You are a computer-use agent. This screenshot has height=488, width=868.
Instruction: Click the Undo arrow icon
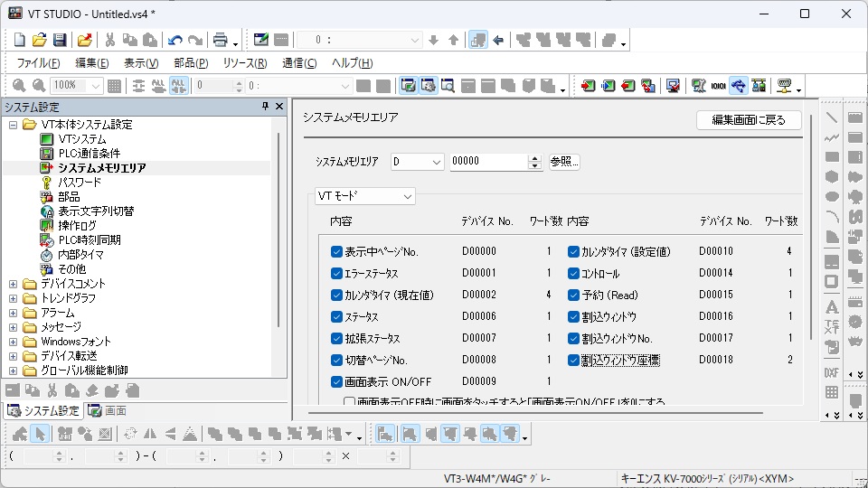click(175, 40)
